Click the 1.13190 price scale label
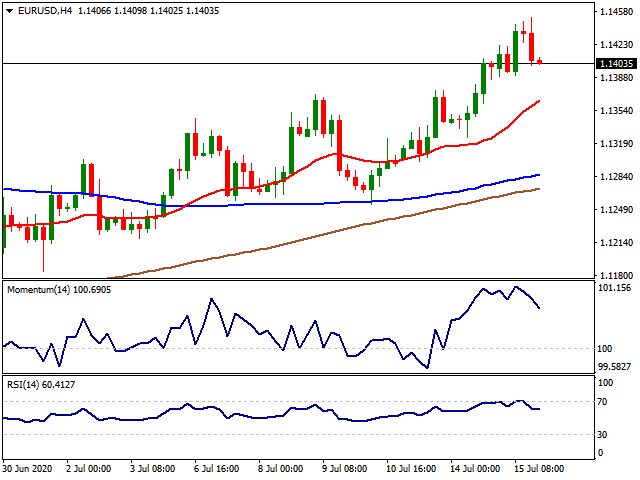 pos(616,144)
